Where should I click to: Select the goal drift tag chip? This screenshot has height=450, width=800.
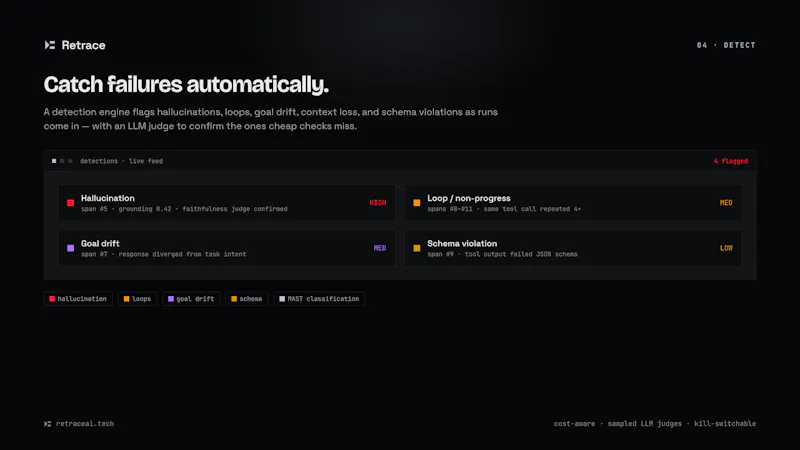191,299
